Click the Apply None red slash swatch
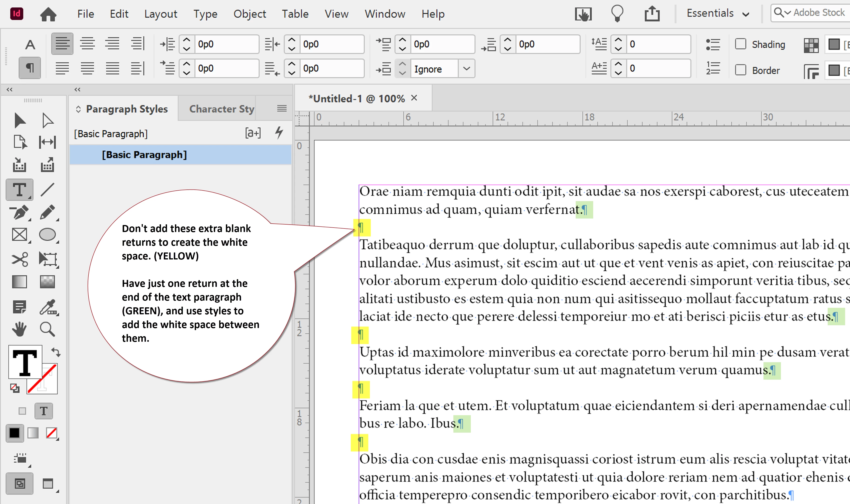The height and width of the screenshot is (504, 850). point(52,433)
